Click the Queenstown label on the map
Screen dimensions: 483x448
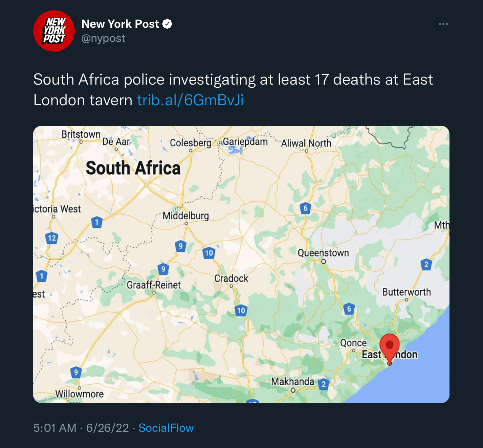323,253
